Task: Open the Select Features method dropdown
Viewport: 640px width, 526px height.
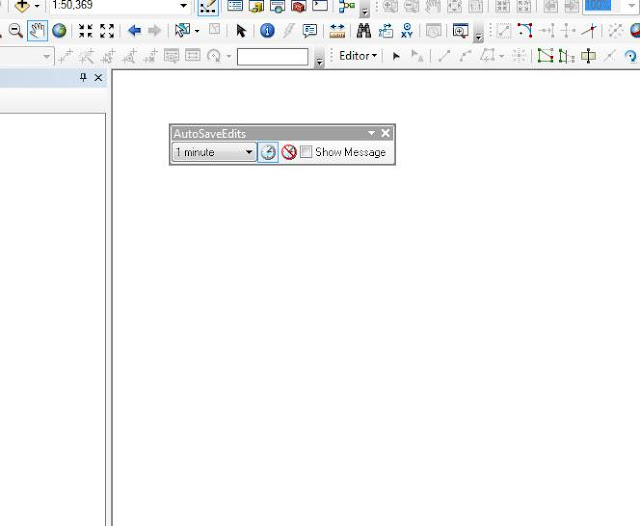Action: 197,31
